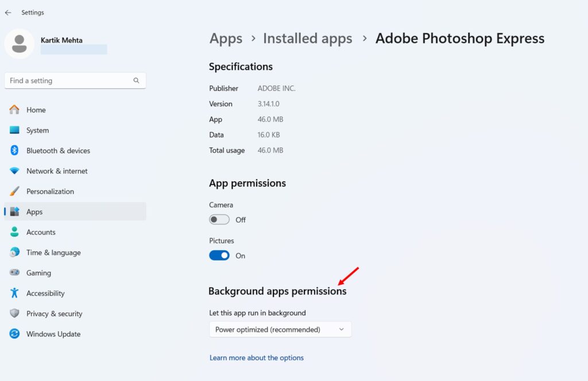This screenshot has width=588, height=381.
Task: Click the Personalization brush icon
Action: click(x=14, y=191)
